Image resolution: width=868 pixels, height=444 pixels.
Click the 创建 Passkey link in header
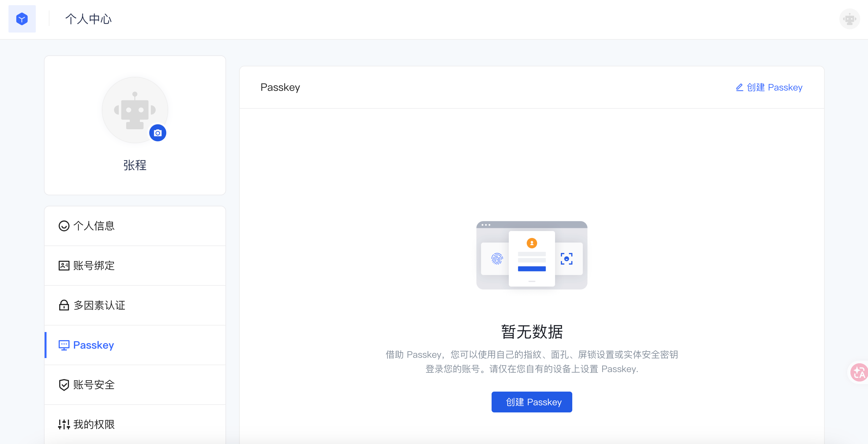coord(769,87)
